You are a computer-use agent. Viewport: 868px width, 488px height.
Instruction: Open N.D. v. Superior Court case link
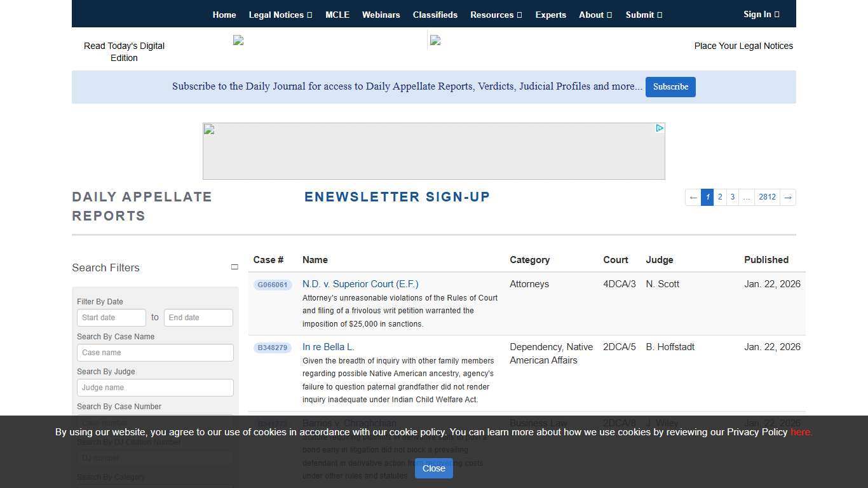click(x=360, y=284)
